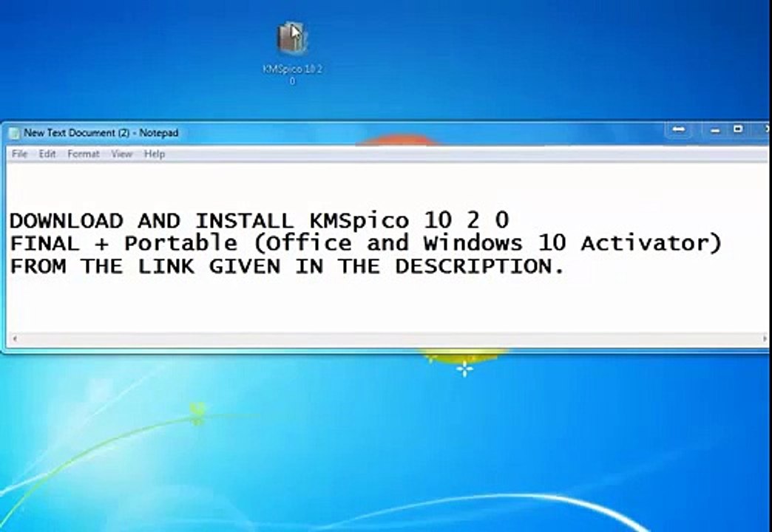
Task: Click the right arrow of the horizontal scrollbar
Action: click(x=765, y=338)
